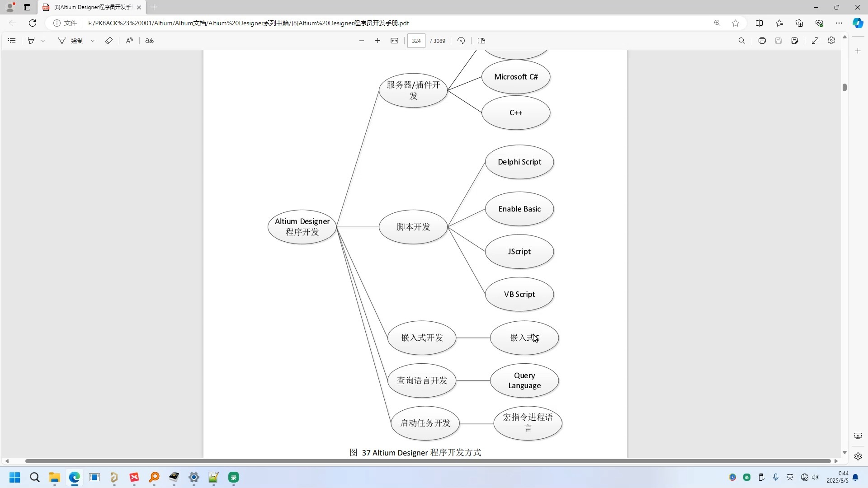868x488 pixels.
Task: Zoom in using the plus button
Action: tap(377, 41)
